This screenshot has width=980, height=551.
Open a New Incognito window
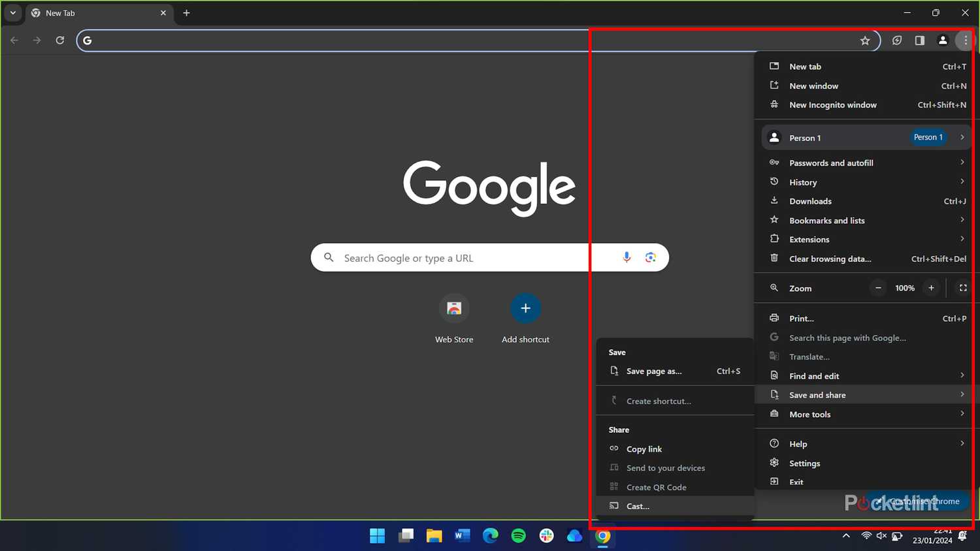(x=832, y=104)
